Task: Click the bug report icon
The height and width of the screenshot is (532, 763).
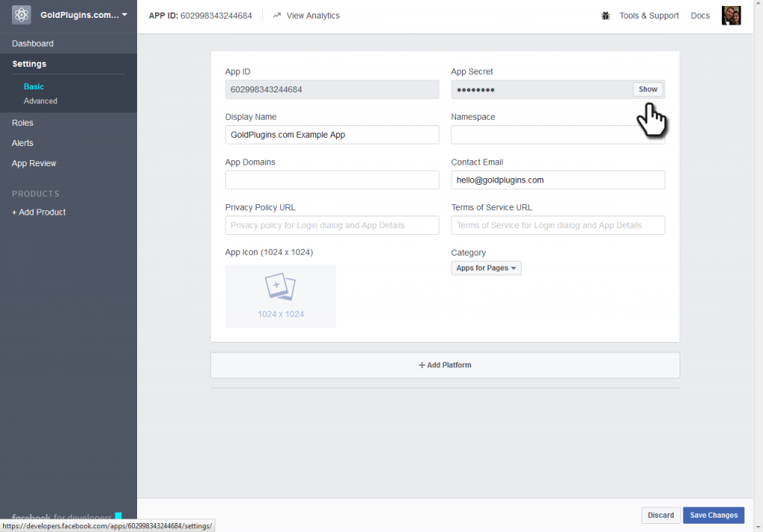Action: coord(606,16)
